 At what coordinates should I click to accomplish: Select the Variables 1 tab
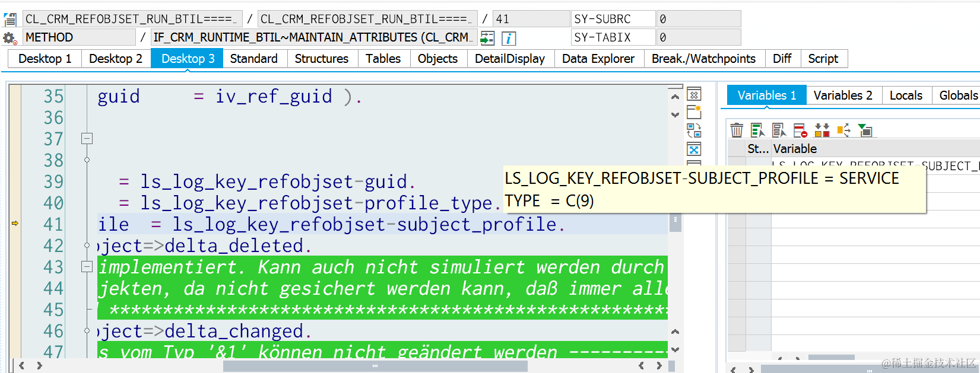tap(766, 95)
